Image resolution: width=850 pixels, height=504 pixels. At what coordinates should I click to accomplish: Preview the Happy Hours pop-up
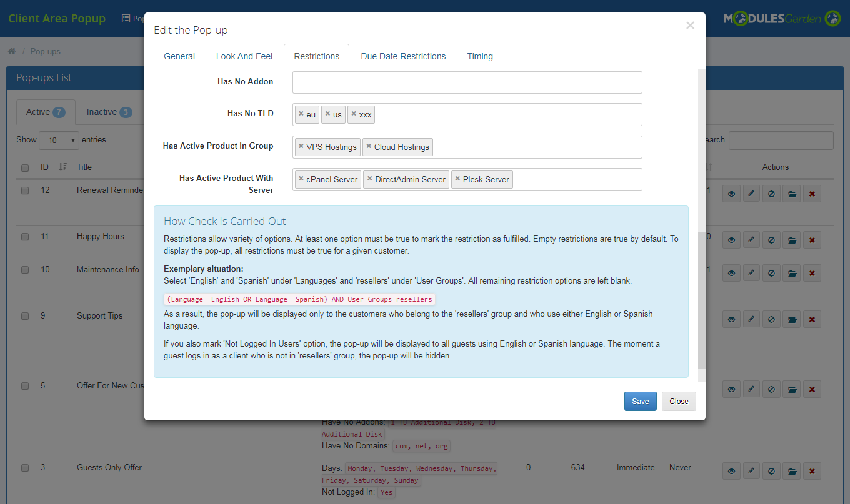(x=731, y=240)
